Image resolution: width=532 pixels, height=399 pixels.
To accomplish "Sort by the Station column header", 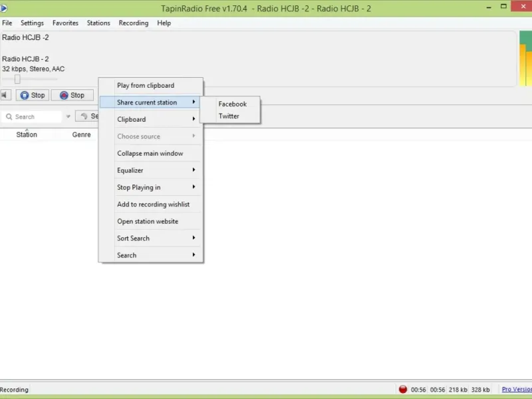I will [27, 135].
